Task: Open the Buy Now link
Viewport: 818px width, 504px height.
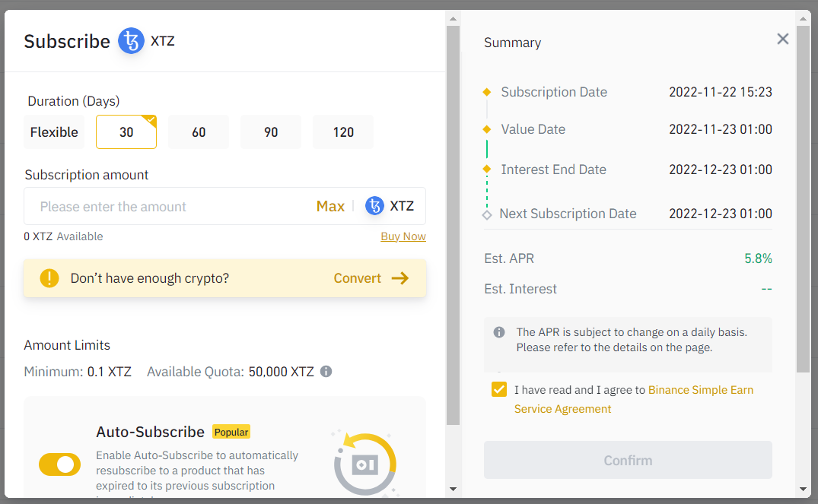Action: click(403, 236)
